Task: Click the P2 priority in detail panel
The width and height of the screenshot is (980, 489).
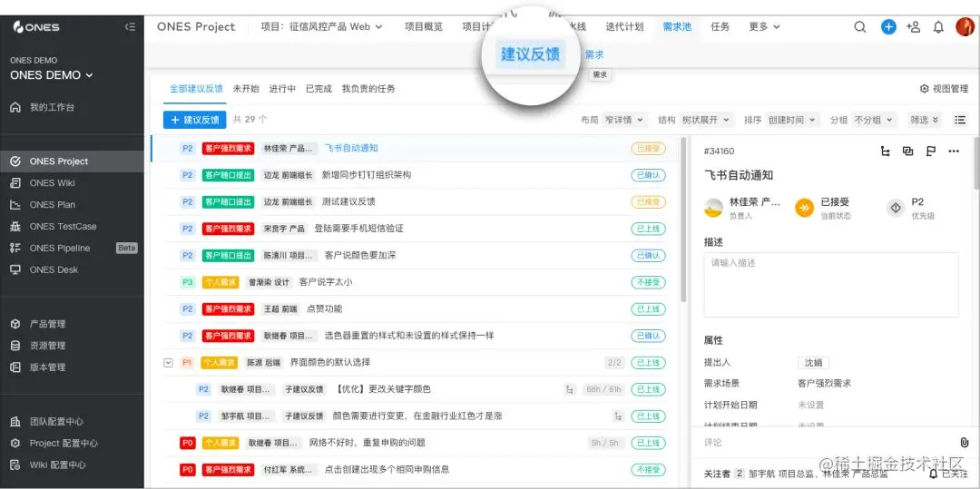Action: (911, 208)
